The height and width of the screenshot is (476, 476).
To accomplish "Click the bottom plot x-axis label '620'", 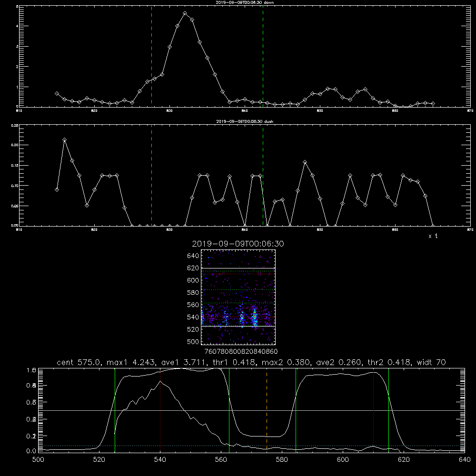I will pyautogui.click(x=404, y=460).
